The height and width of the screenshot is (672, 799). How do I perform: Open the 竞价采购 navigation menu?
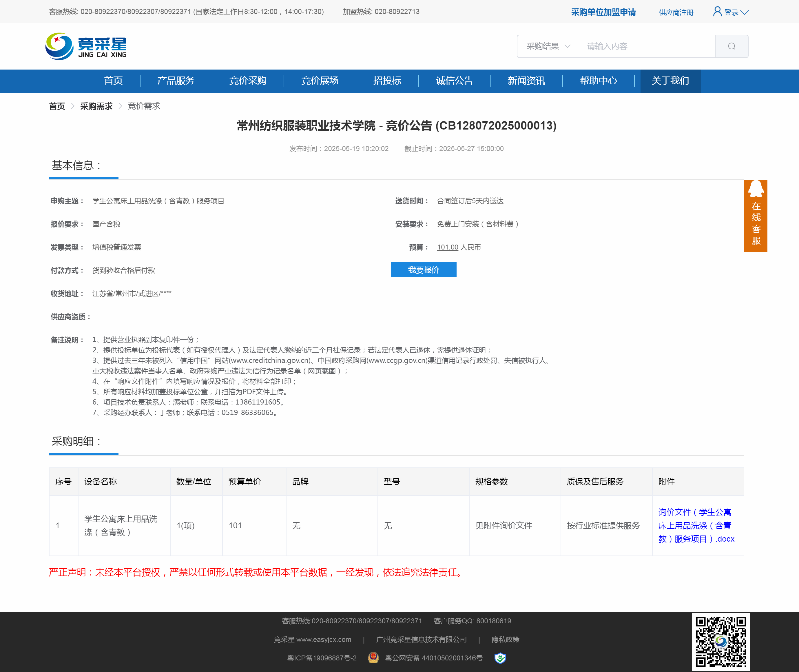coord(247,81)
